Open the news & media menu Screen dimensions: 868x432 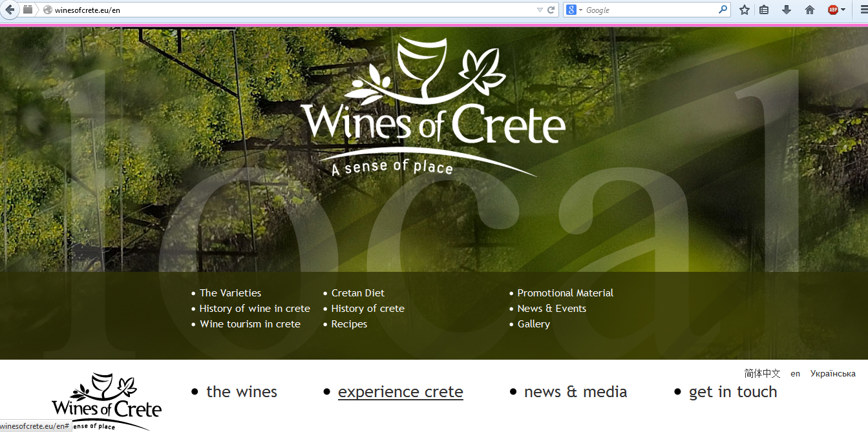[x=575, y=392]
